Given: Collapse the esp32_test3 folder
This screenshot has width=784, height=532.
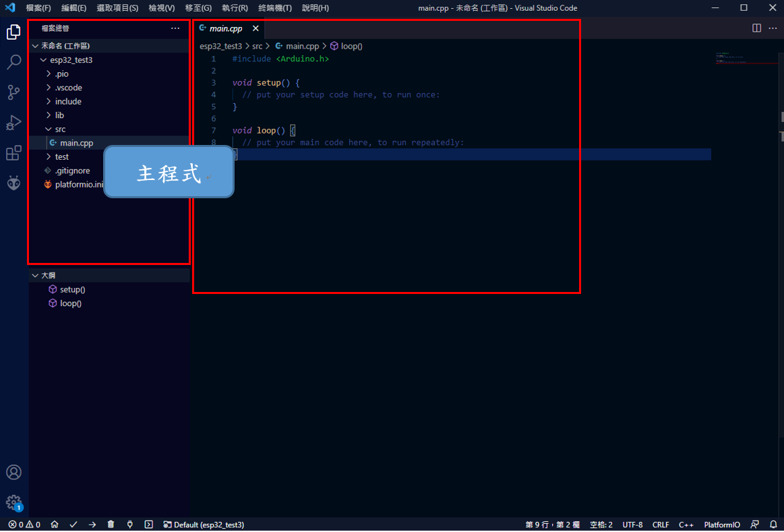Looking at the screenshot, I should (109, 59).
